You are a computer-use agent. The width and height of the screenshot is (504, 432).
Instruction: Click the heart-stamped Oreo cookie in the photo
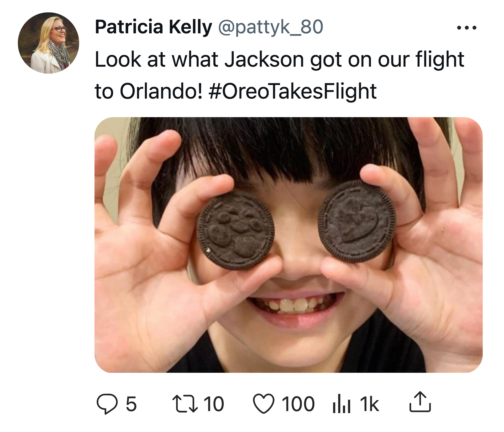(x=357, y=221)
